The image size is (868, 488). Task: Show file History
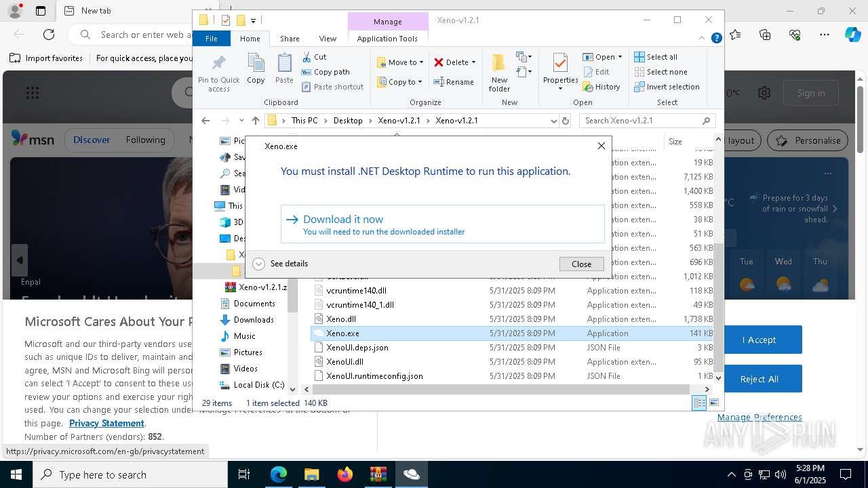[601, 87]
